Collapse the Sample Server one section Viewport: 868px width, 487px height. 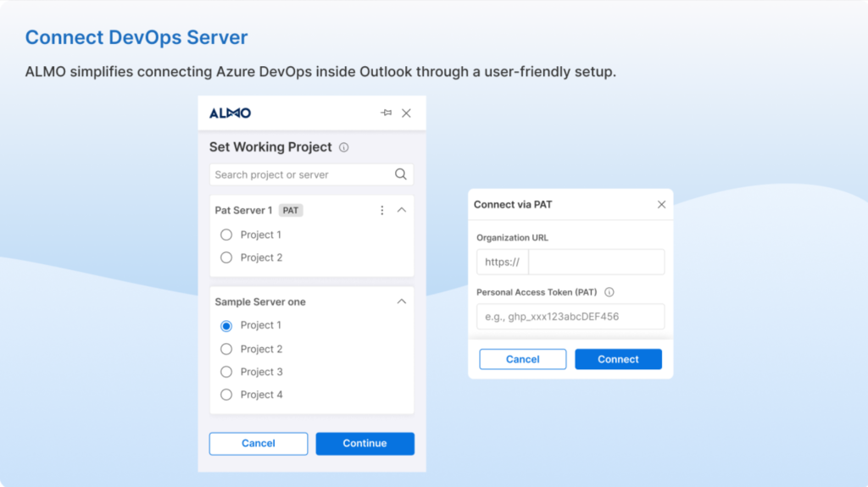402,302
